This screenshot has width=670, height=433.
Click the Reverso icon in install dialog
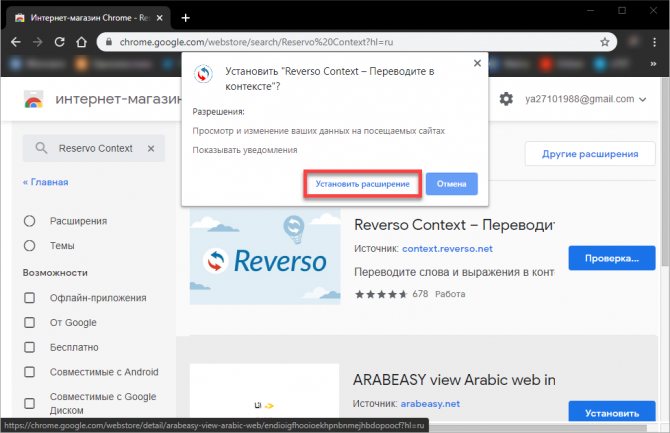[203, 74]
